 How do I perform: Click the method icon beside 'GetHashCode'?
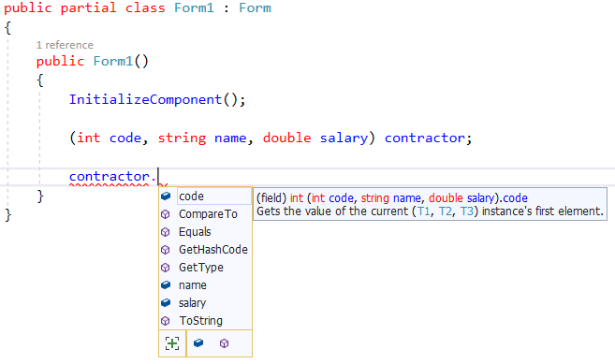pos(166,250)
